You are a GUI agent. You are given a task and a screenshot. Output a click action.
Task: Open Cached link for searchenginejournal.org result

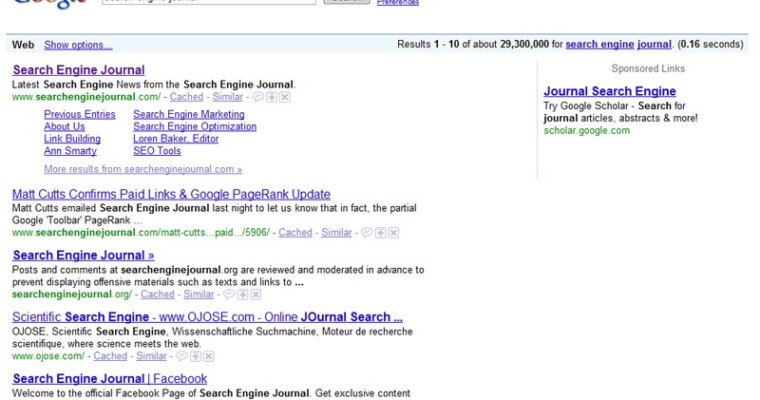pos(157,294)
